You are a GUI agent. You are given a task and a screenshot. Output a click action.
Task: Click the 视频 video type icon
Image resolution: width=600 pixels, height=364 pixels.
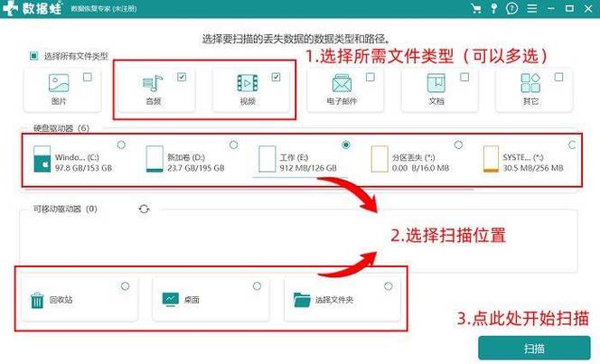click(x=248, y=83)
